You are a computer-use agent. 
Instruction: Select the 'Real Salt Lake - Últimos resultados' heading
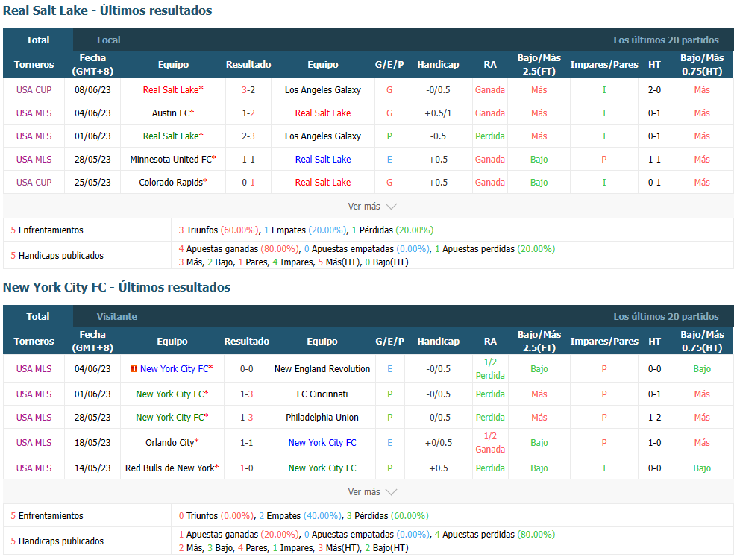(107, 10)
